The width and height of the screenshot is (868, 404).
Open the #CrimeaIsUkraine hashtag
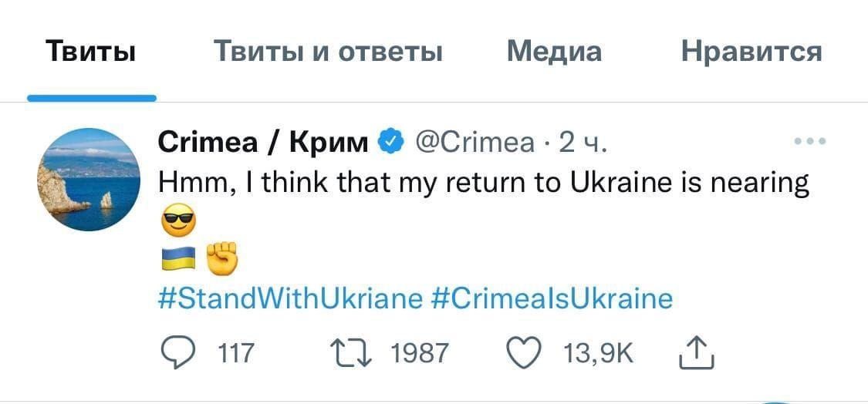[x=551, y=298]
